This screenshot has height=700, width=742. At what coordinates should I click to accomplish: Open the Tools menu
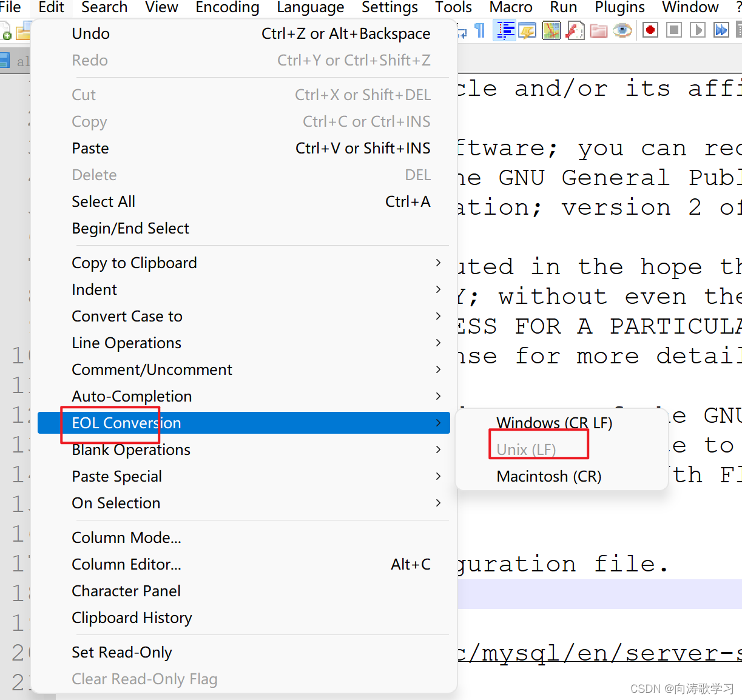[453, 7]
